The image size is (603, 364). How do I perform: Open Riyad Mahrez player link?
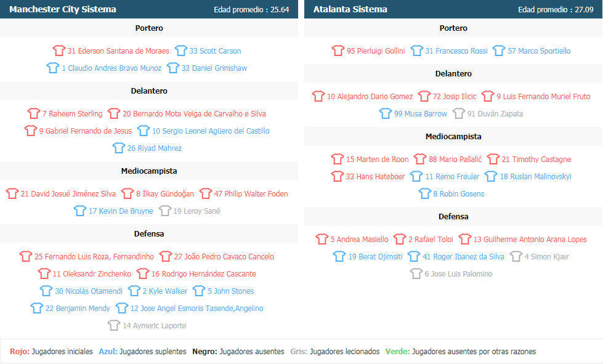154,148
